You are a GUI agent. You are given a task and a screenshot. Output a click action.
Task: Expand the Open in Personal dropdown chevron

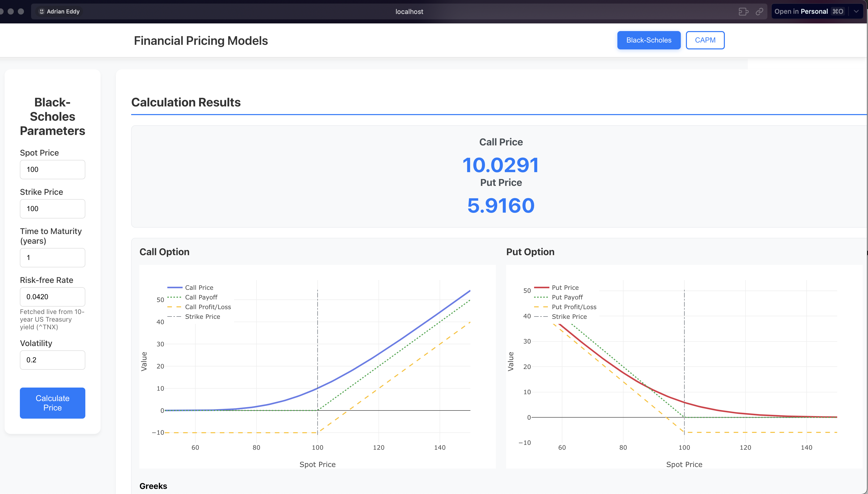click(x=856, y=11)
